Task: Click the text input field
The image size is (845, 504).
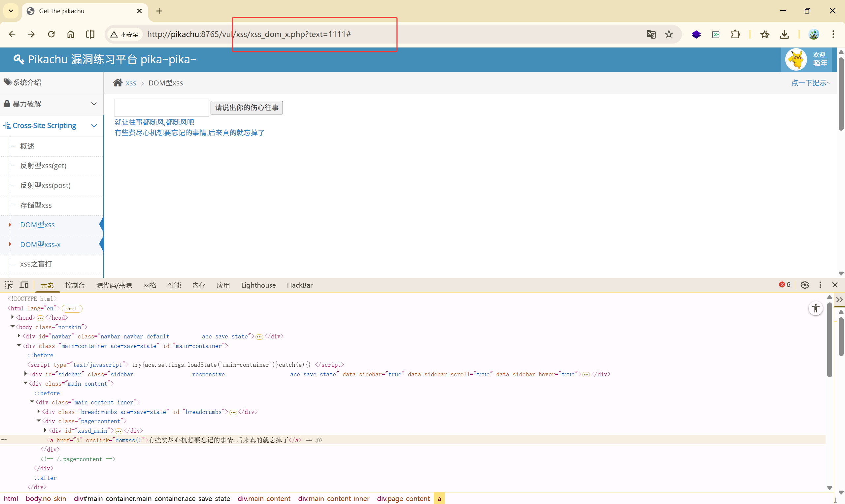Action: click(161, 108)
